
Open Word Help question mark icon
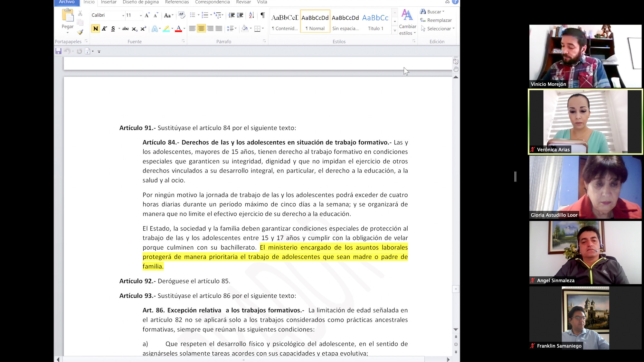455,2
